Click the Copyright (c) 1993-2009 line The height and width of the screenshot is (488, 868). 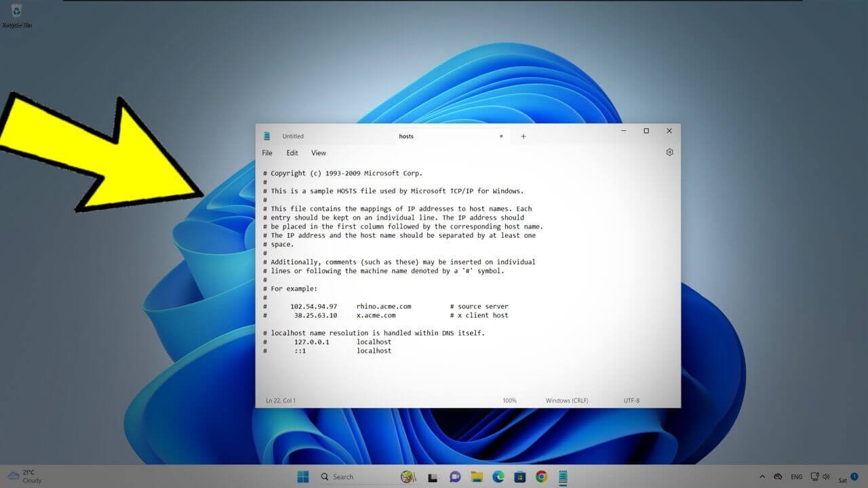(x=342, y=174)
